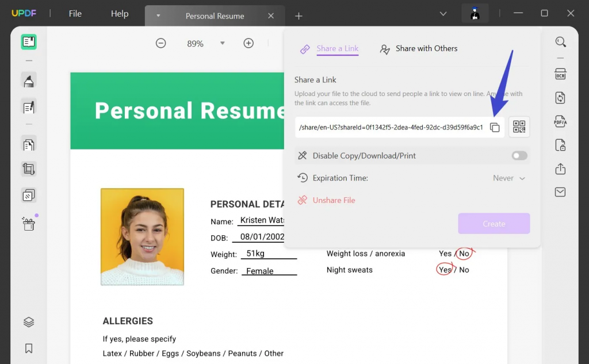Screen dimensions: 589x364
Task: Open the search panel
Action: (560, 42)
